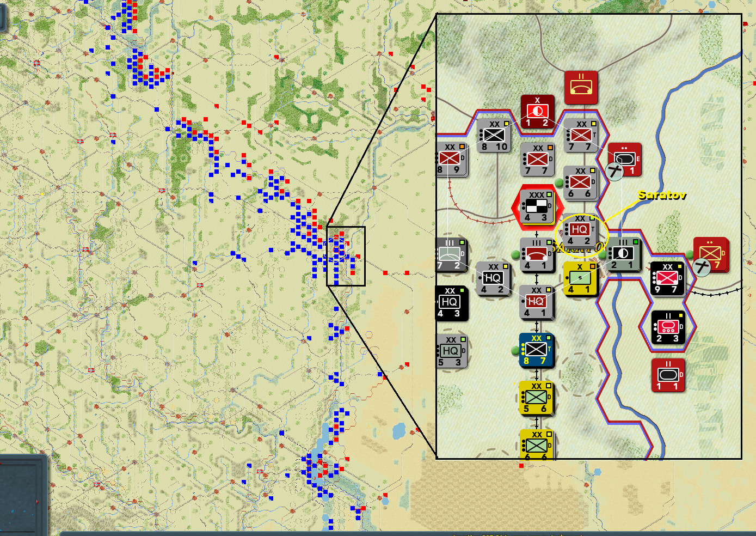Select the red stacked infantry counter showing 7

click(x=710, y=254)
